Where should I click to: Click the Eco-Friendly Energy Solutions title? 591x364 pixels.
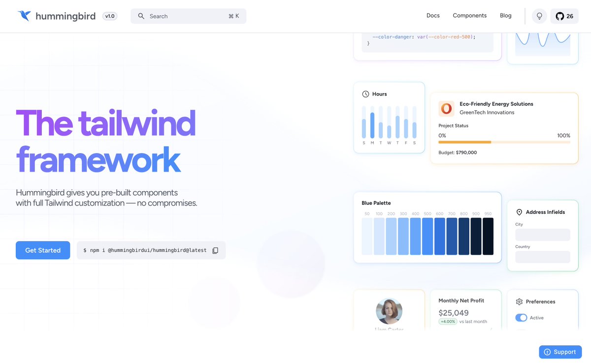click(496, 104)
